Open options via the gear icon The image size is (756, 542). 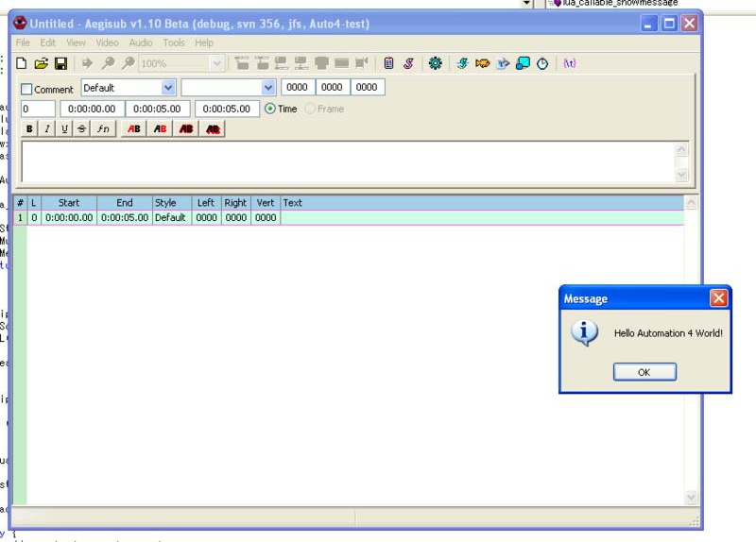click(435, 64)
